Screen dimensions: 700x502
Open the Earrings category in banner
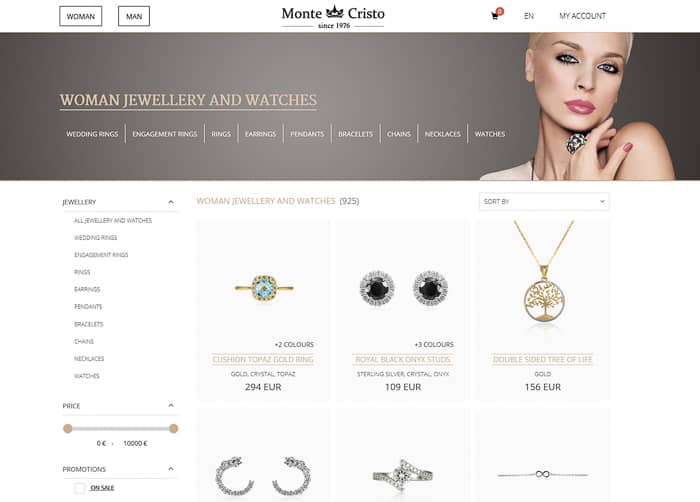pos(260,134)
